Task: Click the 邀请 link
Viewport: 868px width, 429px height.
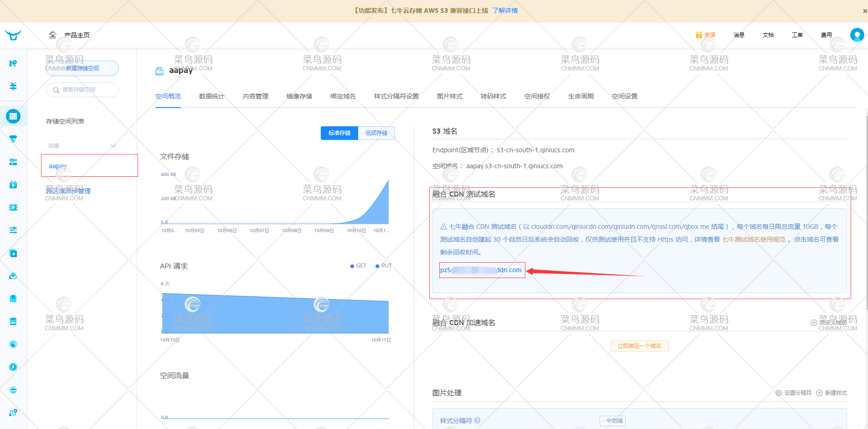Action: point(710,35)
